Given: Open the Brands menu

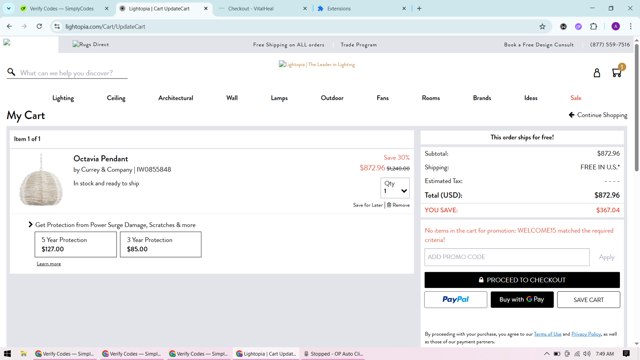Looking at the screenshot, I should point(482,98).
